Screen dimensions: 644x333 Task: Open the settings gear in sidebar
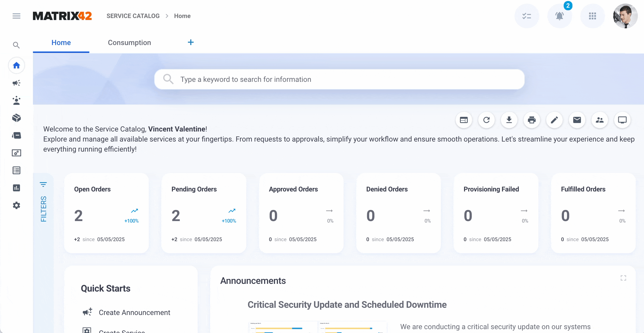click(16, 205)
